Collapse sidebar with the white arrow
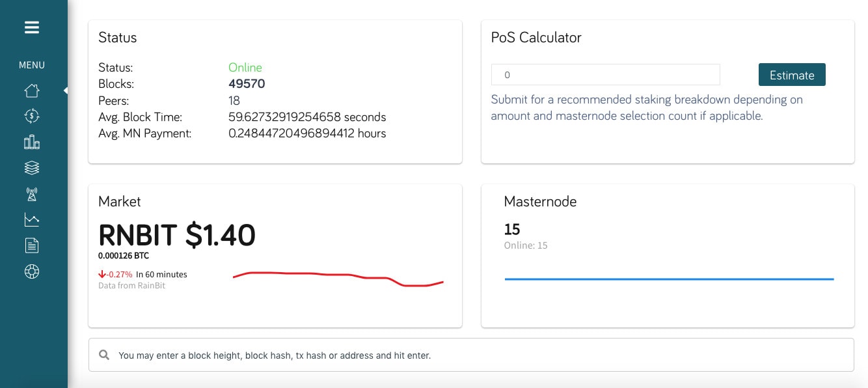Image resolution: width=868 pixels, height=388 pixels. [x=65, y=90]
